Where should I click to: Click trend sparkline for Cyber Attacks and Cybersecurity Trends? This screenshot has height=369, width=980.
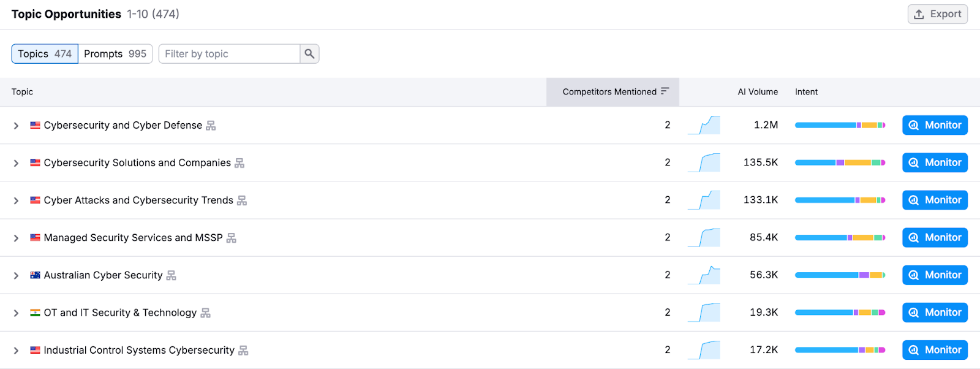coord(704,200)
